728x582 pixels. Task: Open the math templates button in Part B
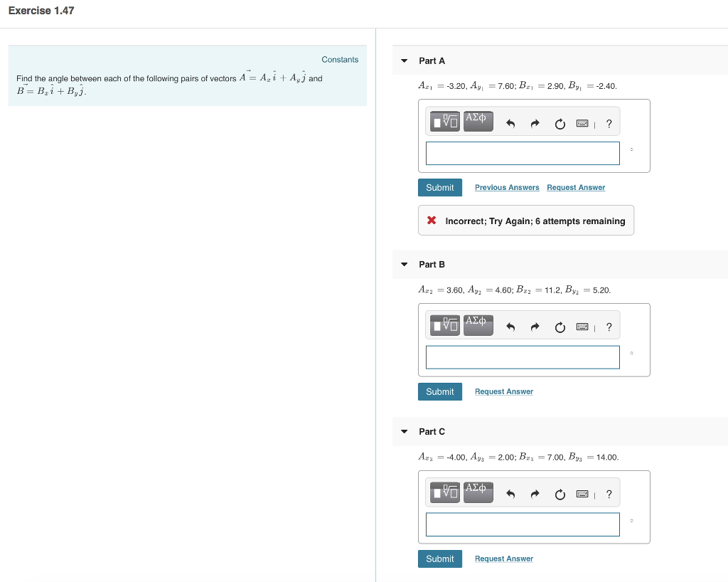pyautogui.click(x=445, y=325)
